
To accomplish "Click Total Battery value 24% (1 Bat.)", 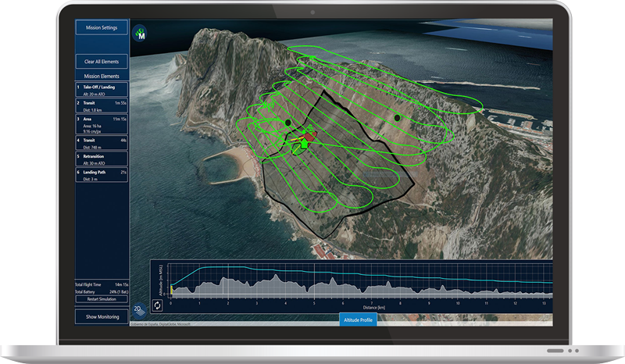I will [x=119, y=292].
